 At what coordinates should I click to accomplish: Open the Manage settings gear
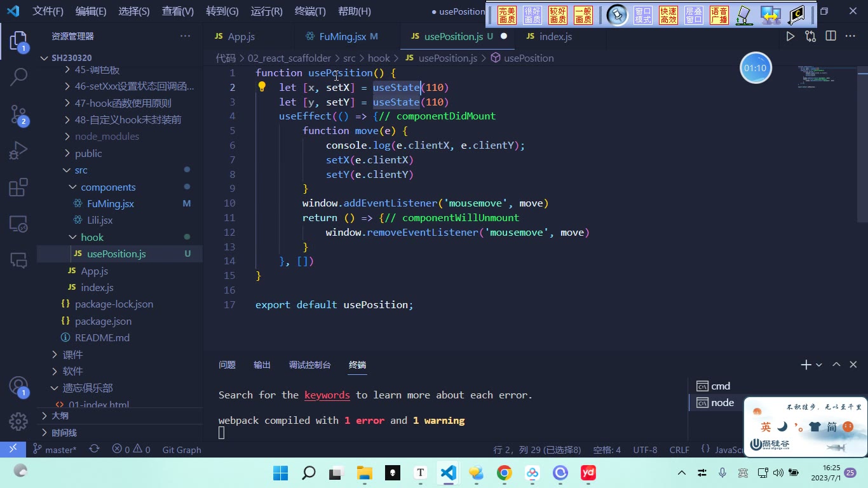pos(18,421)
